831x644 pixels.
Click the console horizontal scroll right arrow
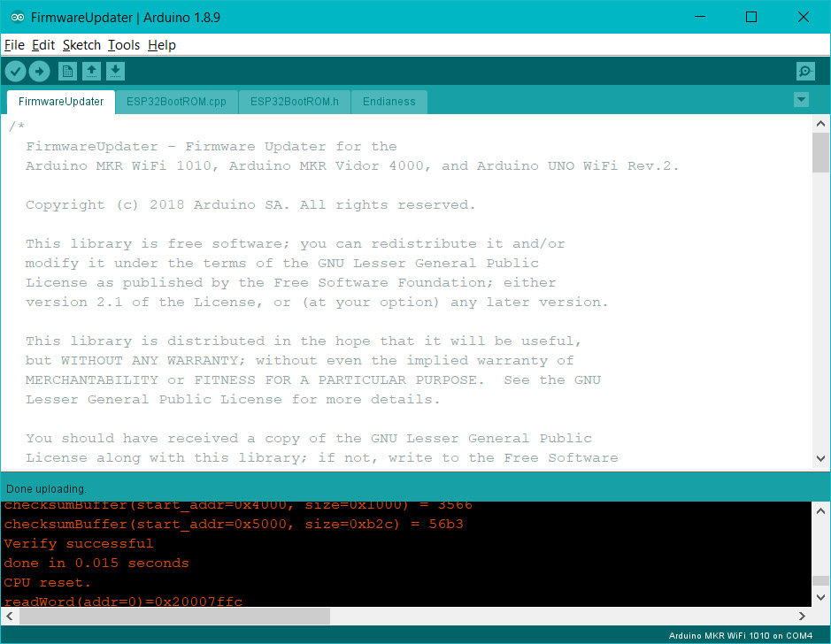(x=802, y=616)
